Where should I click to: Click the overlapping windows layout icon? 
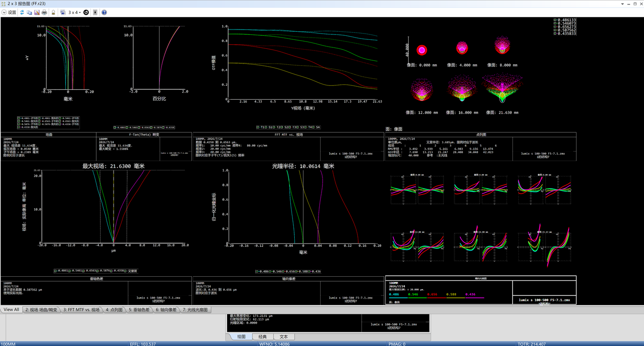coord(63,13)
